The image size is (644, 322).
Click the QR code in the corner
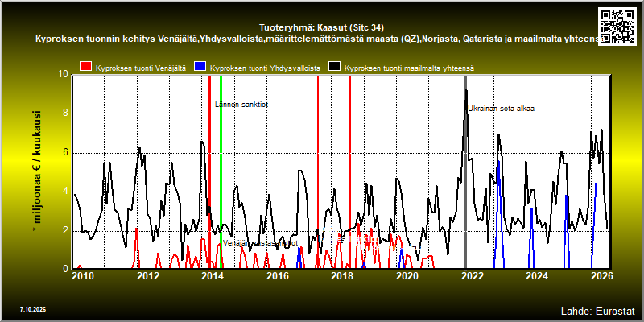pyautogui.click(x=617, y=26)
